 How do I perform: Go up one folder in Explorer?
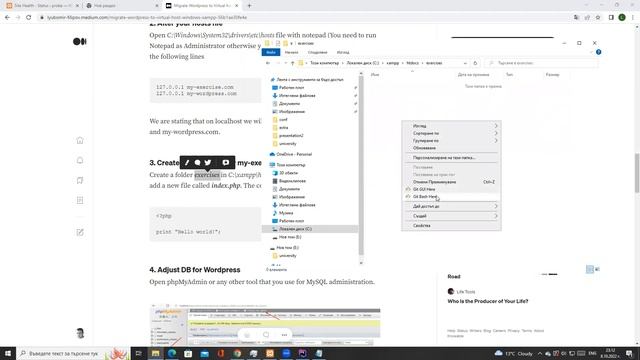[x=293, y=63]
